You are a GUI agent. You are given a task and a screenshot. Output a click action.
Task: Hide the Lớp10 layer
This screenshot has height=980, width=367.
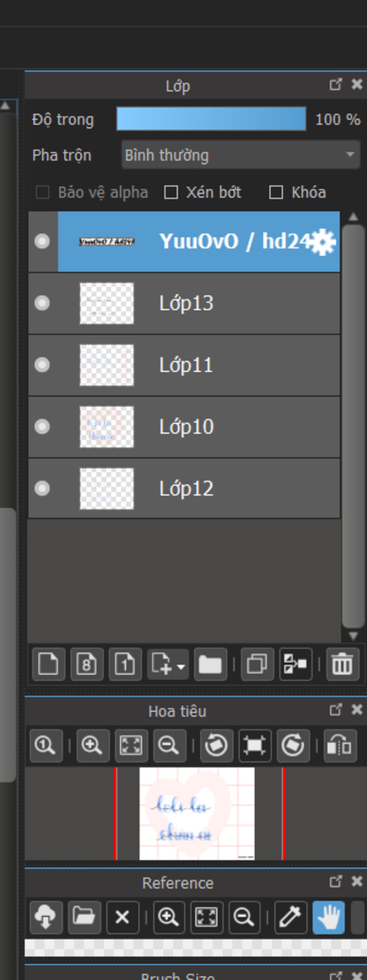[x=42, y=427]
